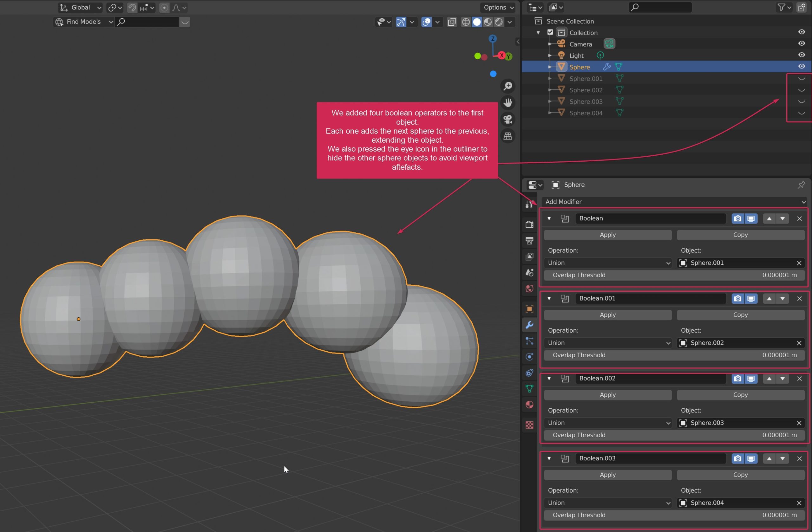This screenshot has width=812, height=532.
Task: Hide the Light object with its eye toggle
Action: pos(802,55)
